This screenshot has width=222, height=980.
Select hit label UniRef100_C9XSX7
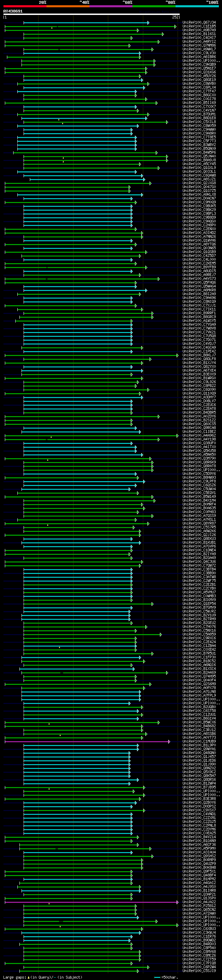[x=199, y=810]
